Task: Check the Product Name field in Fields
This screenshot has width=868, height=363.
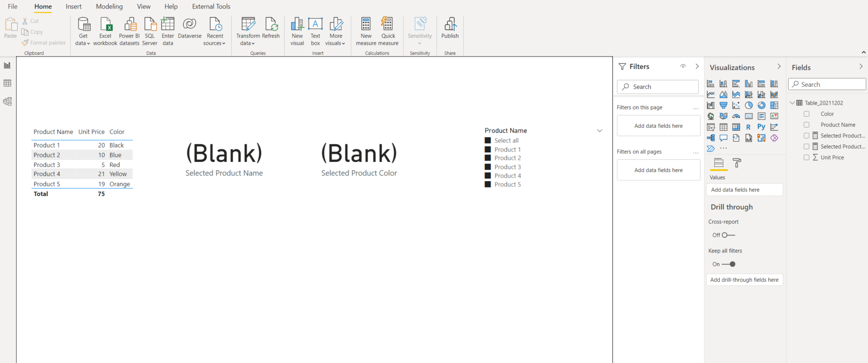Action: point(806,125)
